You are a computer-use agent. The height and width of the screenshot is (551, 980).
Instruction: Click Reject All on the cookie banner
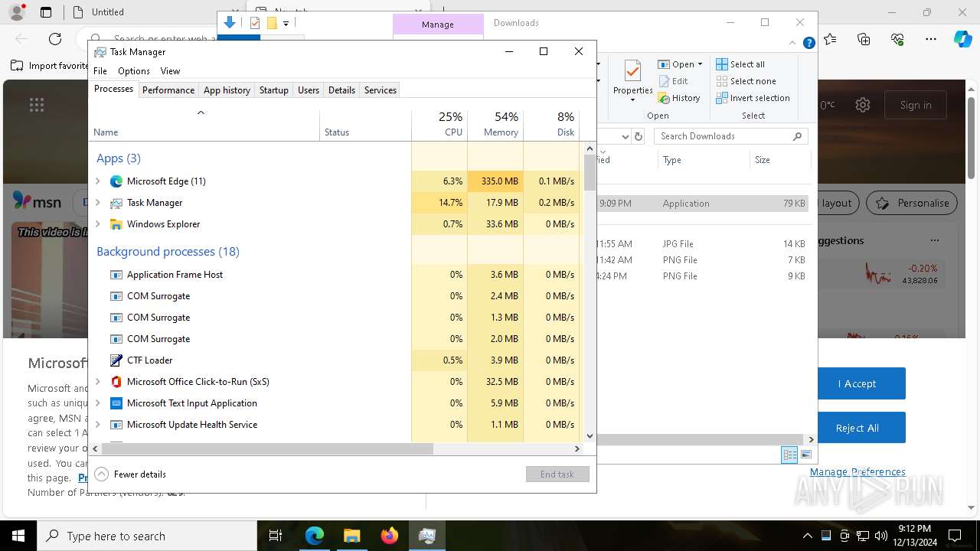857,428
